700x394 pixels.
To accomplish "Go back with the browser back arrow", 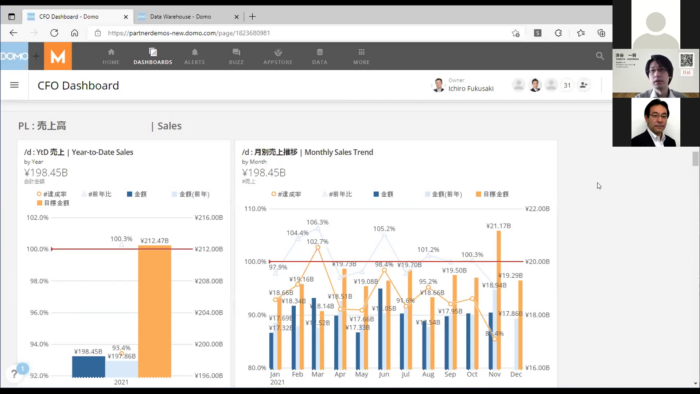I will click(13, 33).
